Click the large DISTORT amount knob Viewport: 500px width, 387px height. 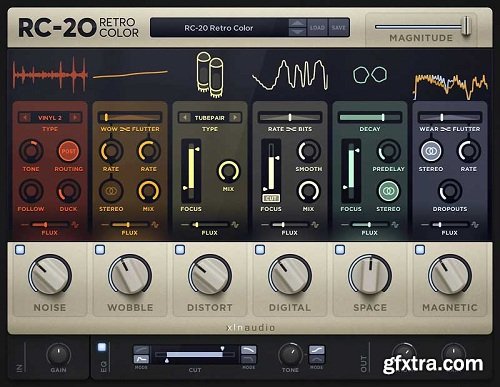(x=210, y=276)
